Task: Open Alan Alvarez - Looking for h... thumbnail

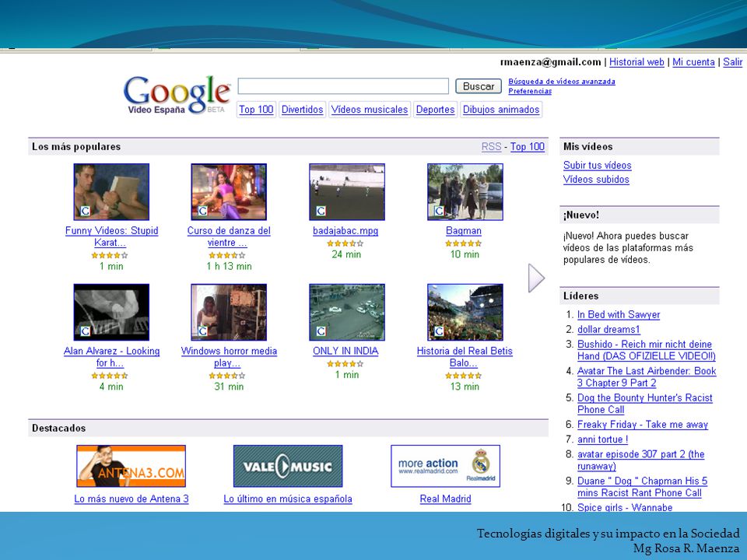Action: point(111,313)
